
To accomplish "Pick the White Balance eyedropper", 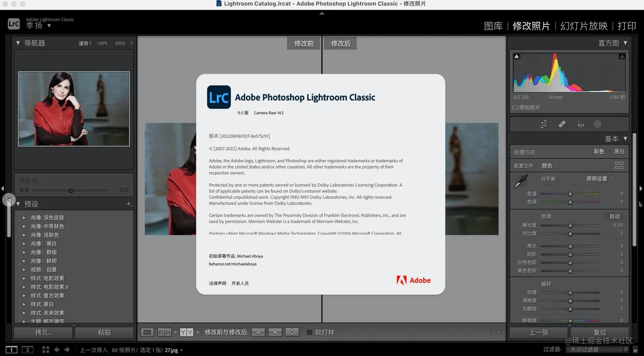I will click(521, 181).
